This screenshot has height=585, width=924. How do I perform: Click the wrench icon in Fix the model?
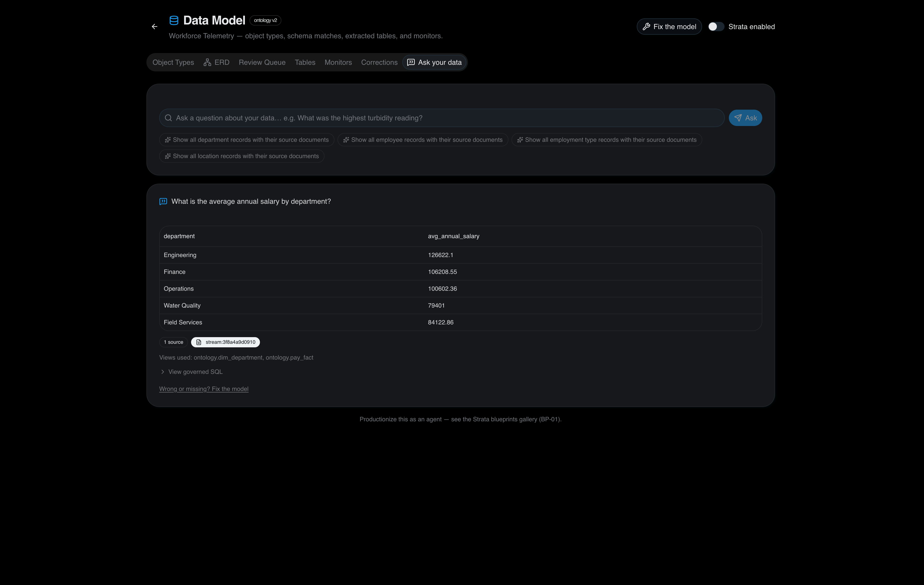tap(646, 27)
